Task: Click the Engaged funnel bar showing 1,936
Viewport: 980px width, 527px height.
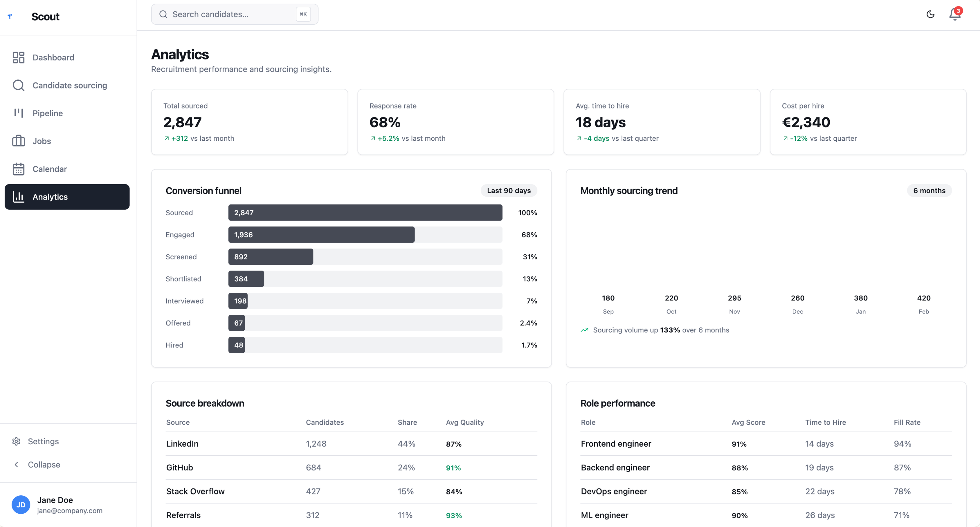Action: coord(321,235)
